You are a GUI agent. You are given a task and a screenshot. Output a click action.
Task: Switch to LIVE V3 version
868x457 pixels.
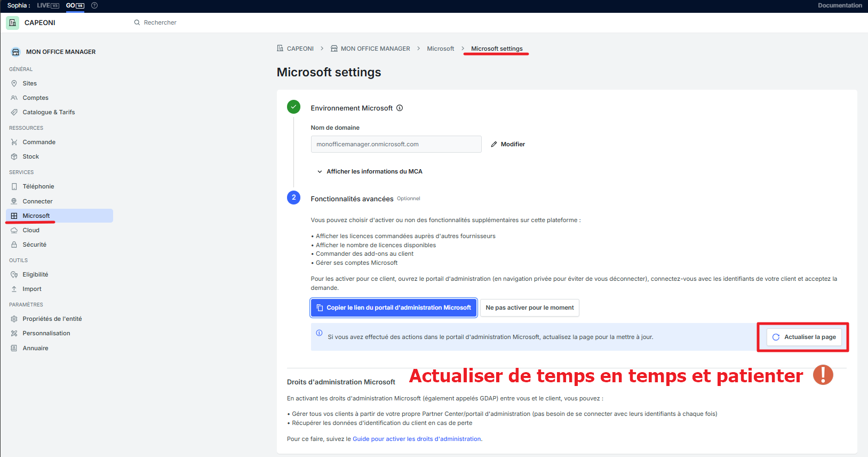(48, 5)
